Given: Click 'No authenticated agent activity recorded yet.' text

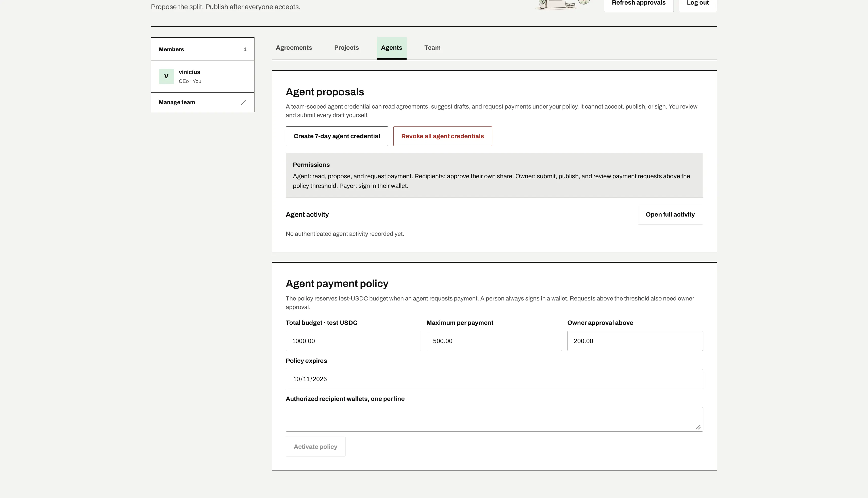Looking at the screenshot, I should pyautogui.click(x=345, y=234).
